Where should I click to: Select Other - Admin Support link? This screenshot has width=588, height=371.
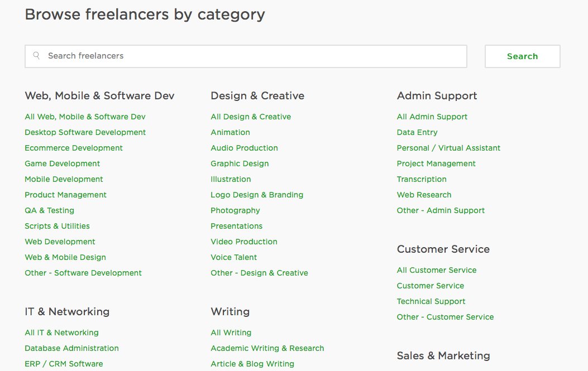click(441, 211)
